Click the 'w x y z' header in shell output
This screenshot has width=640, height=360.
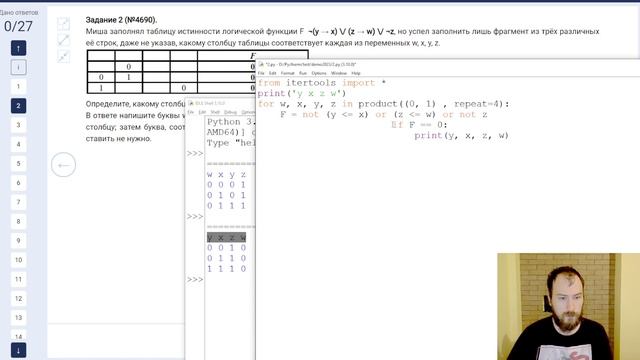coord(227,174)
